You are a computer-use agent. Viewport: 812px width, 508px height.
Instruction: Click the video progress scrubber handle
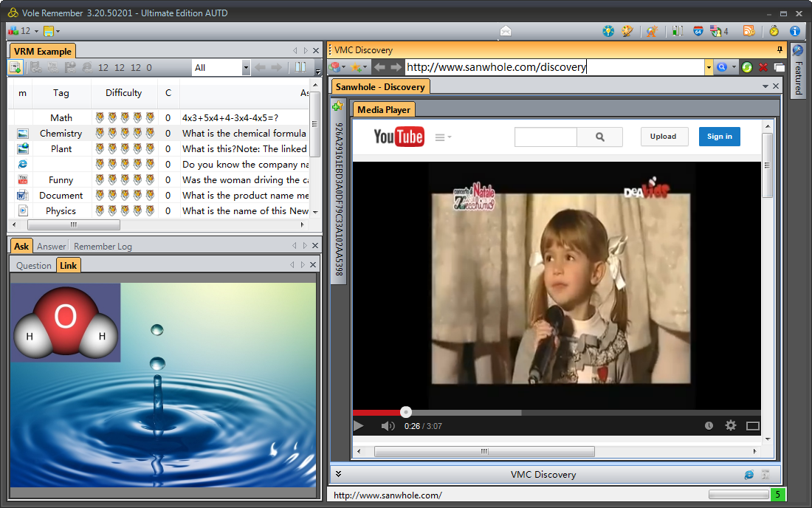pyautogui.click(x=406, y=412)
